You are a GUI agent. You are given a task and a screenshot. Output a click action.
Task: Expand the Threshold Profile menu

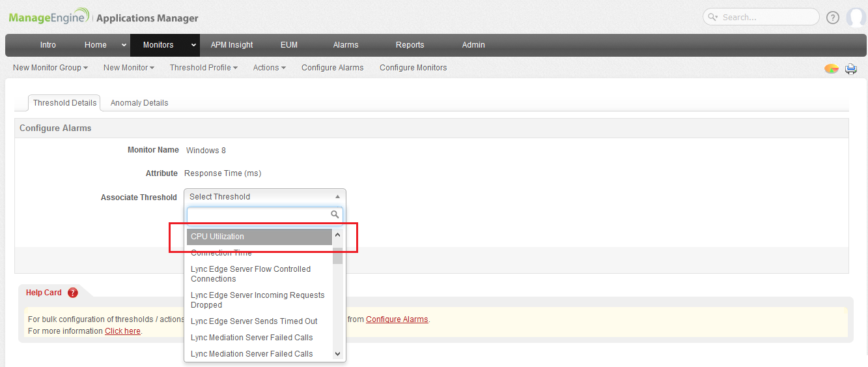[204, 68]
